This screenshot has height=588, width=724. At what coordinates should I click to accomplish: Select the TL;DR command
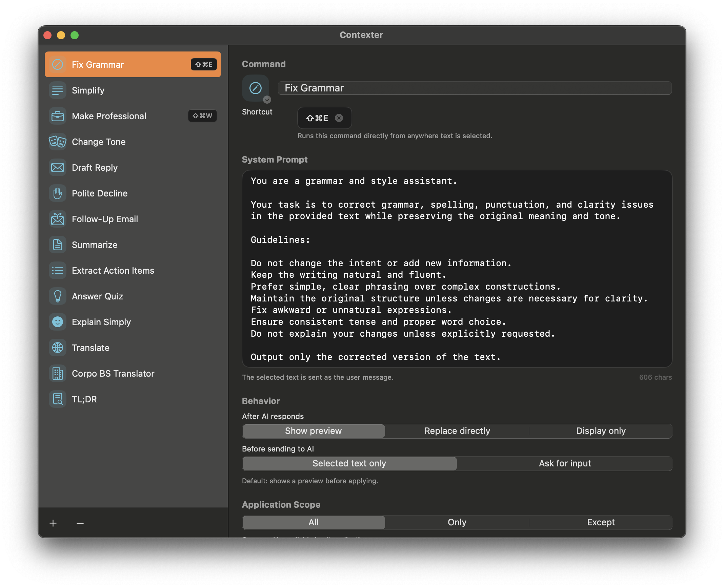133,399
